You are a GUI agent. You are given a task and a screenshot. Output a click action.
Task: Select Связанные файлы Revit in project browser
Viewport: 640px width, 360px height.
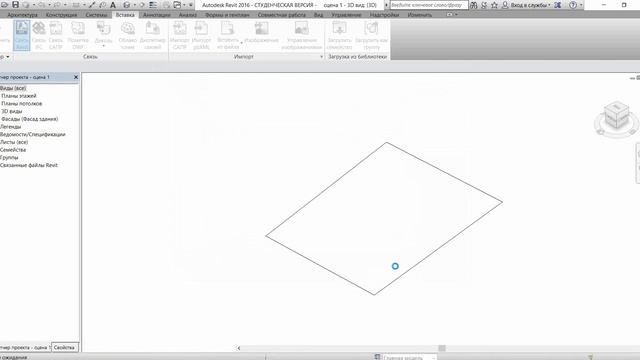[x=29, y=165]
